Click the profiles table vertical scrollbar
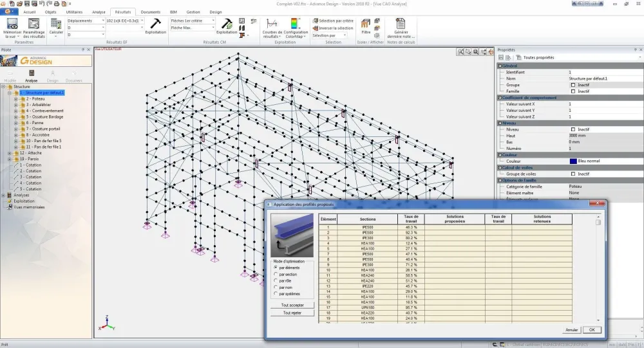644x348 pixels. pos(598,267)
